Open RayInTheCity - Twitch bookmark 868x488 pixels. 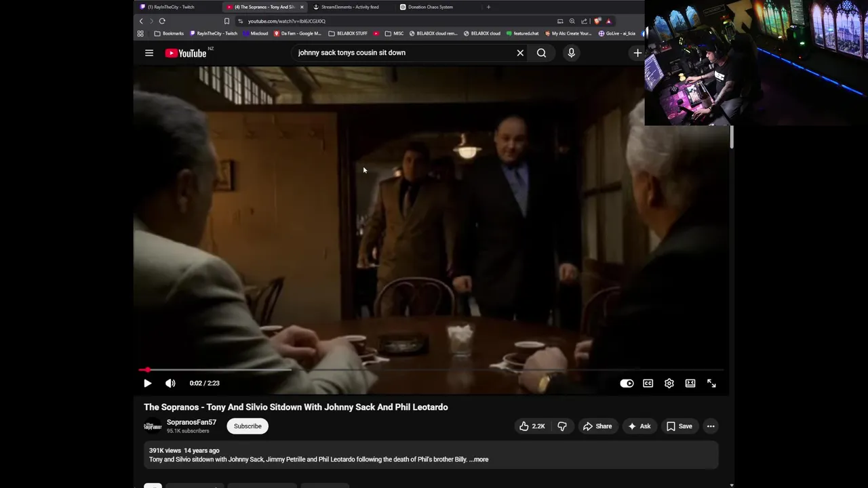coord(214,33)
